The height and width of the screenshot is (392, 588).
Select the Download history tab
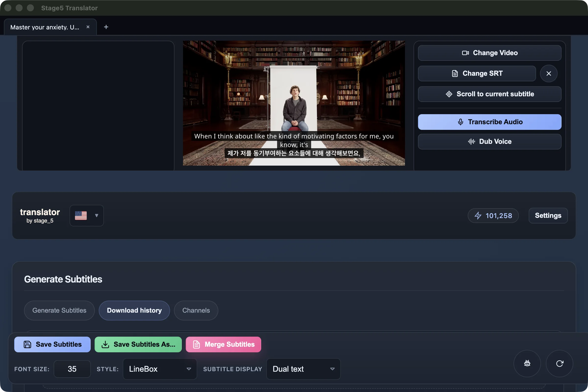click(x=134, y=310)
